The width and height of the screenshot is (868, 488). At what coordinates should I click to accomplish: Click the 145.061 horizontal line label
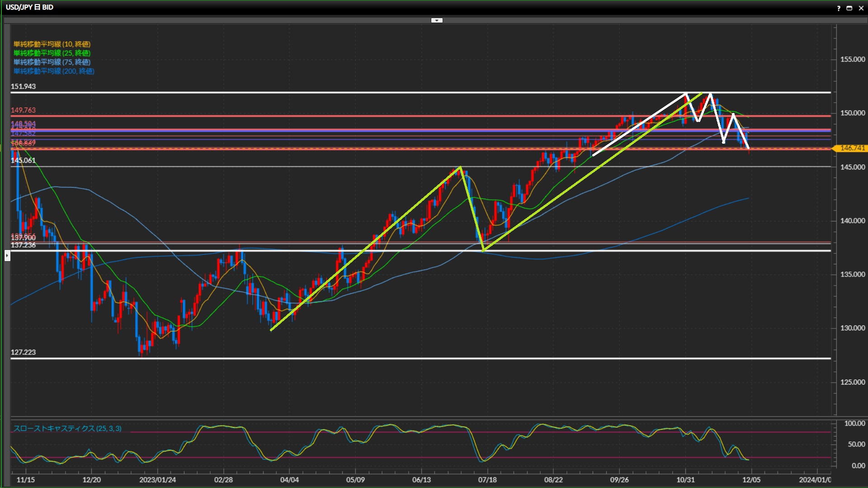click(23, 160)
